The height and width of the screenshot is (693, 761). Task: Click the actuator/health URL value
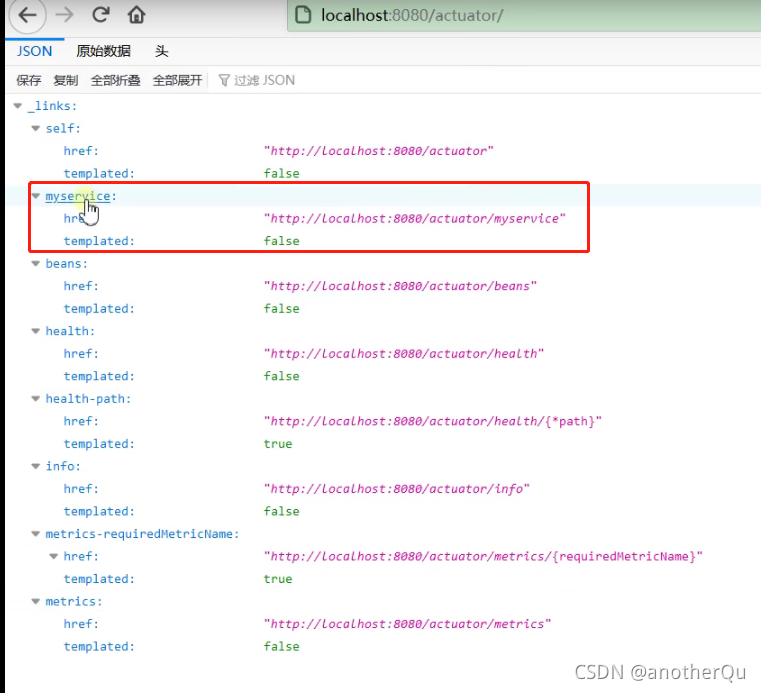404,353
